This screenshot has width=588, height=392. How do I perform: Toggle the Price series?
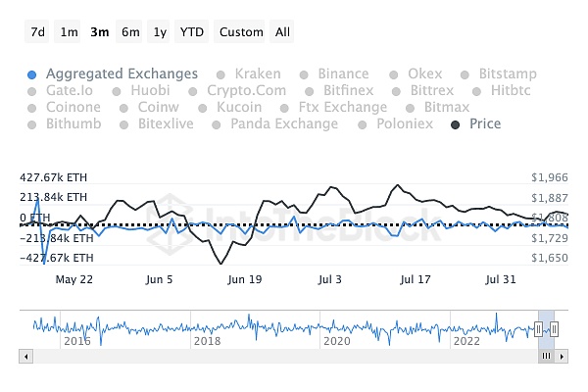(x=484, y=123)
